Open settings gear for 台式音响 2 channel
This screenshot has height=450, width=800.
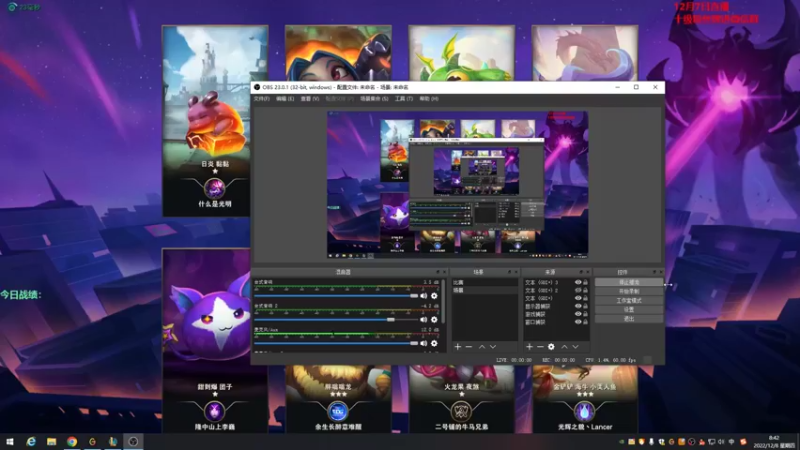point(434,319)
